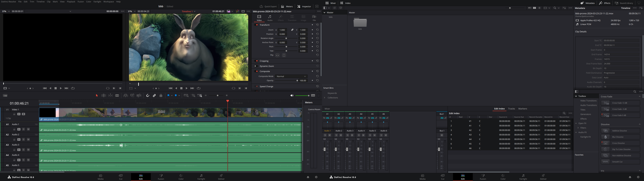Adjust the Opacity slider in Inspector
Image resolution: width=644 pixels, height=181 pixels.
pos(287,80)
